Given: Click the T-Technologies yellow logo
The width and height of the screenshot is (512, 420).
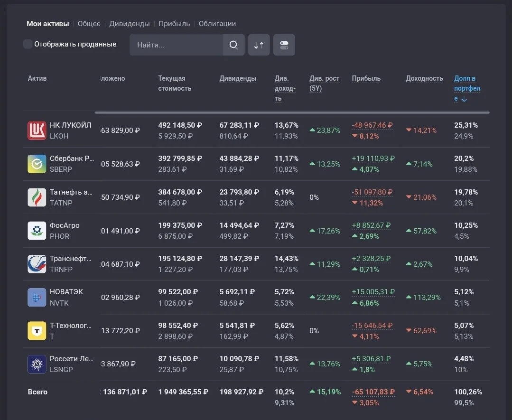Looking at the screenshot, I should click(x=37, y=330).
